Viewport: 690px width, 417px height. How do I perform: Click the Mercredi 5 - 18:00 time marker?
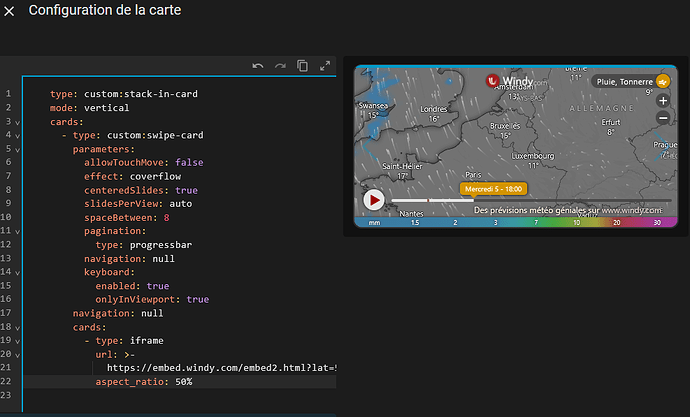[x=493, y=188]
